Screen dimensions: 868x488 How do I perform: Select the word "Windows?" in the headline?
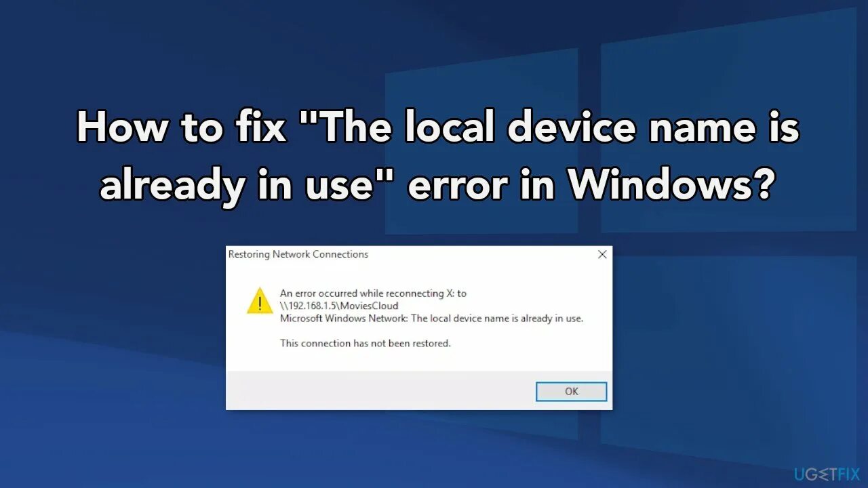[x=670, y=186]
